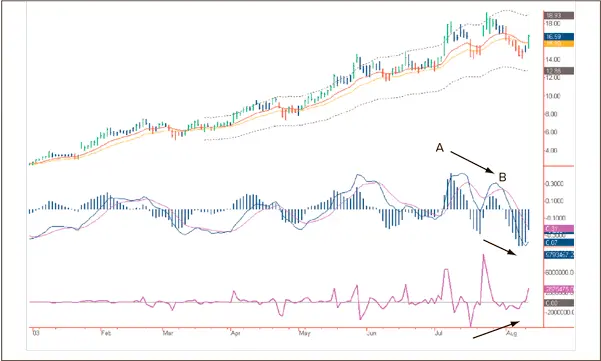This screenshot has width=601, height=361.
Task: Select the downward arrow below the MACD histogram
Action: pyautogui.click(x=500, y=248)
